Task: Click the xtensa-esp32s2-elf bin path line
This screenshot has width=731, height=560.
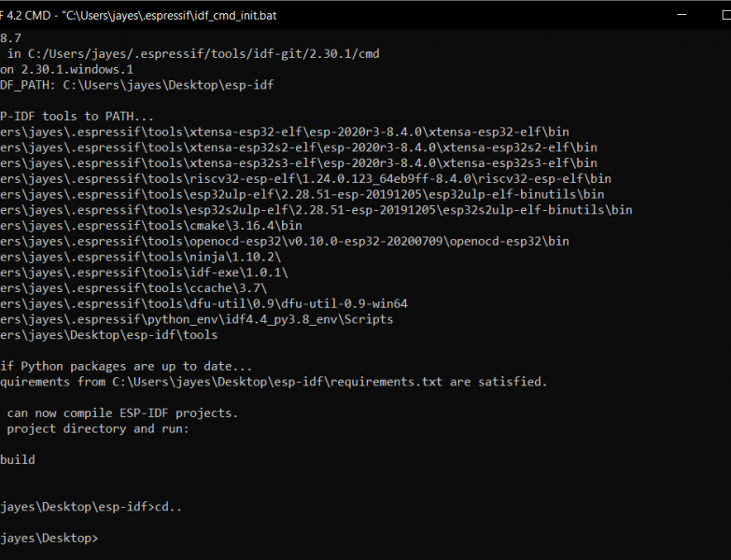Action: click(299, 147)
